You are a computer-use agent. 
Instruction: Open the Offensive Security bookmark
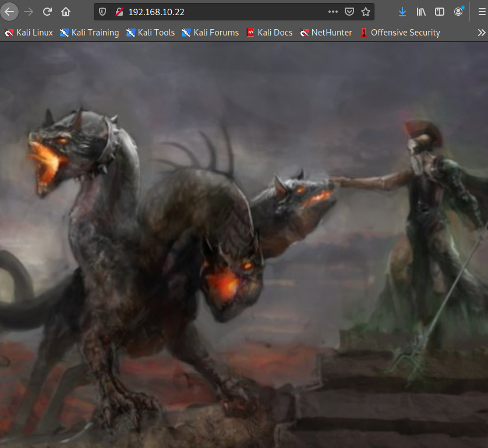tap(400, 33)
